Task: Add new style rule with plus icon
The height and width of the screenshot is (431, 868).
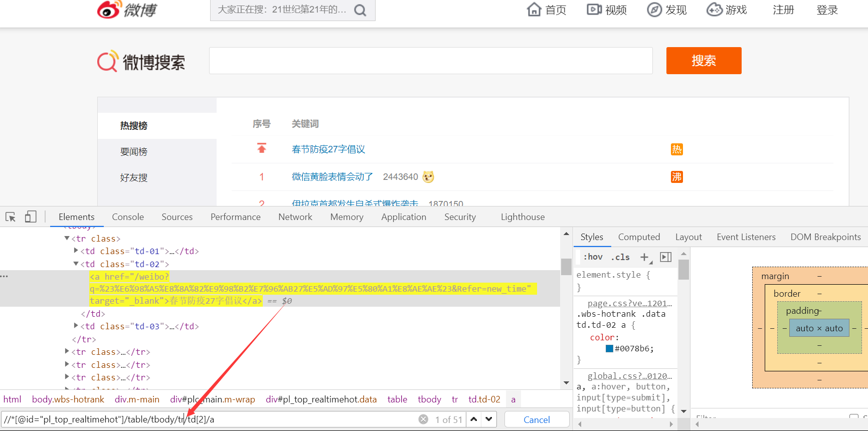Action: (x=645, y=257)
